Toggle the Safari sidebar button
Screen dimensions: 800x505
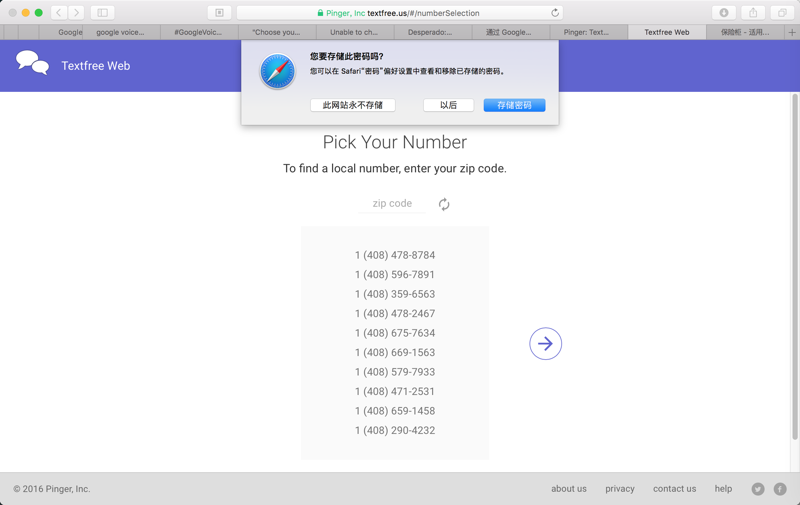pos(103,13)
